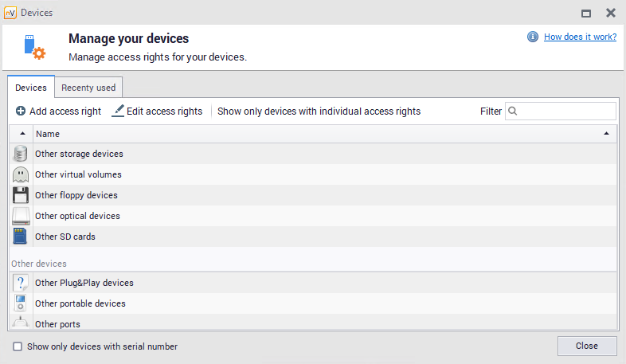The height and width of the screenshot is (364, 626).
Task: Click the floppy disk device icon
Action: [x=21, y=195]
